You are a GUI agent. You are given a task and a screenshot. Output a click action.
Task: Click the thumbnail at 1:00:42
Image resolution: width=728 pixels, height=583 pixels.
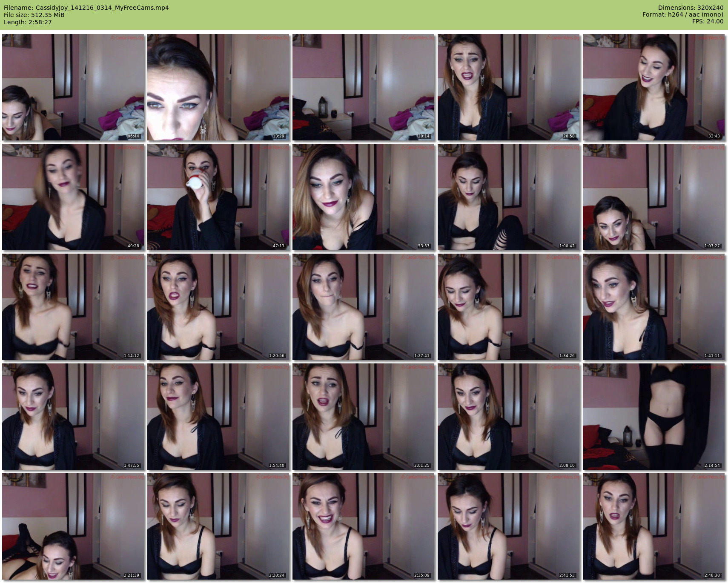pos(509,197)
